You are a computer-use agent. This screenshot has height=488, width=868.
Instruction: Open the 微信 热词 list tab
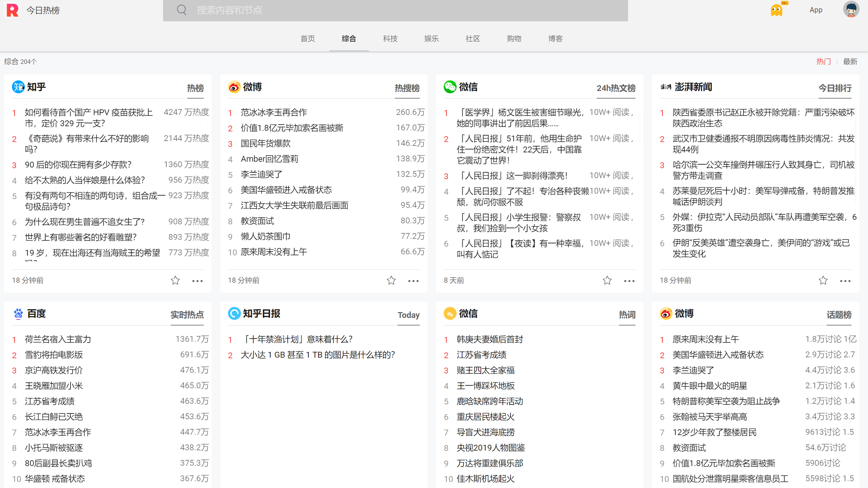(x=627, y=315)
